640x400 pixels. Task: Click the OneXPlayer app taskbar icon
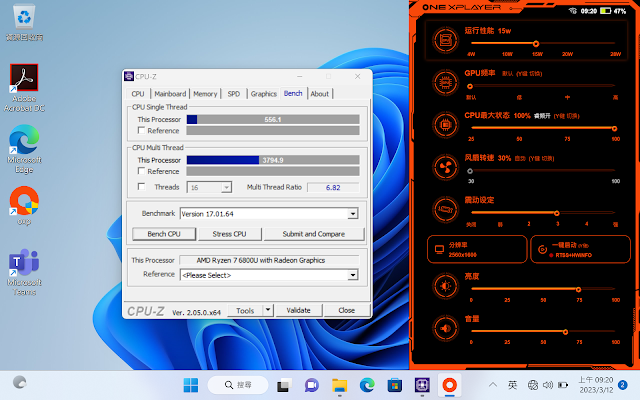(x=449, y=385)
